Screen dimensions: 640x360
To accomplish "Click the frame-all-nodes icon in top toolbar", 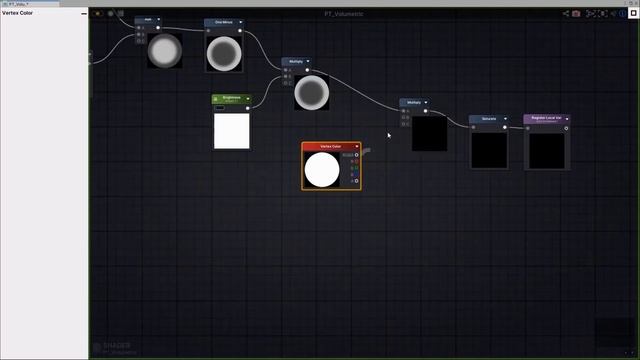I will [x=603, y=13].
